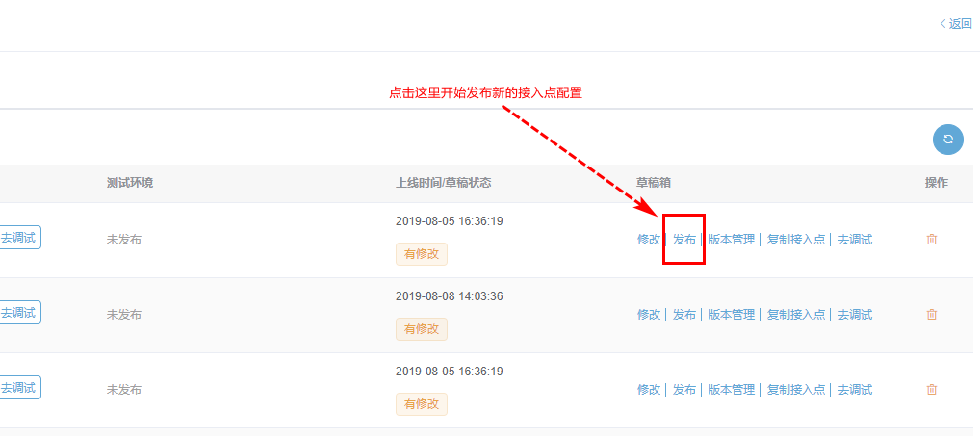Screen dimensions: 980x436
Task: Click 复制接入点 in the first table row
Action: click(x=796, y=240)
